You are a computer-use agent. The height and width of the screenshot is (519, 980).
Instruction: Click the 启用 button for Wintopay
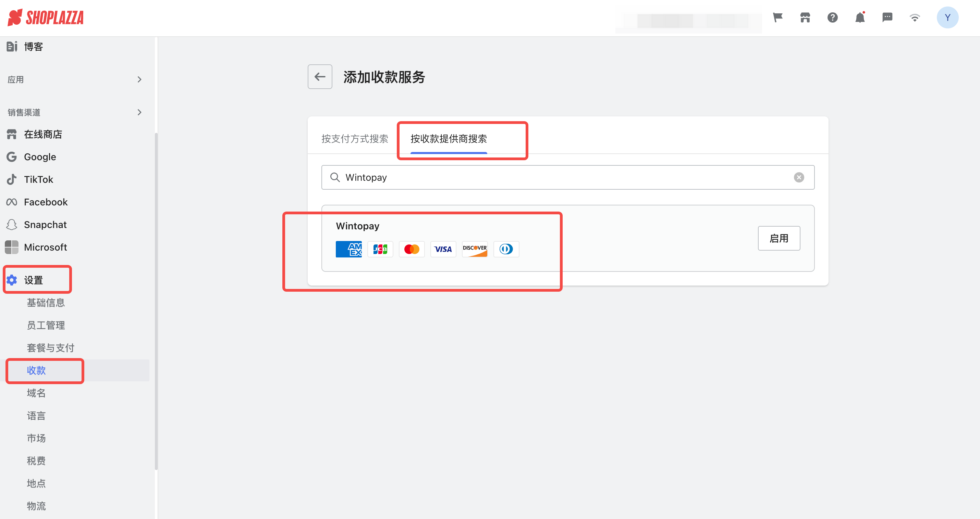pyautogui.click(x=779, y=238)
